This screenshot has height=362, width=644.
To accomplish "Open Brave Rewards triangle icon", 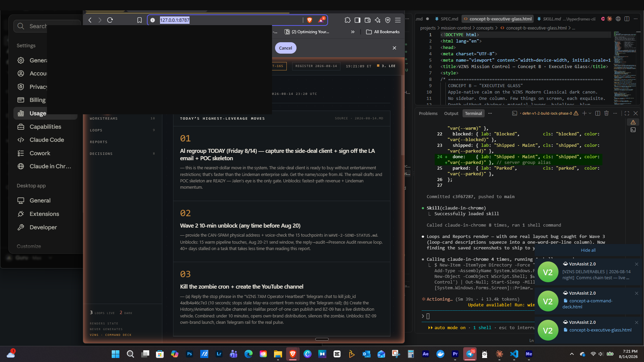I will click(321, 20).
